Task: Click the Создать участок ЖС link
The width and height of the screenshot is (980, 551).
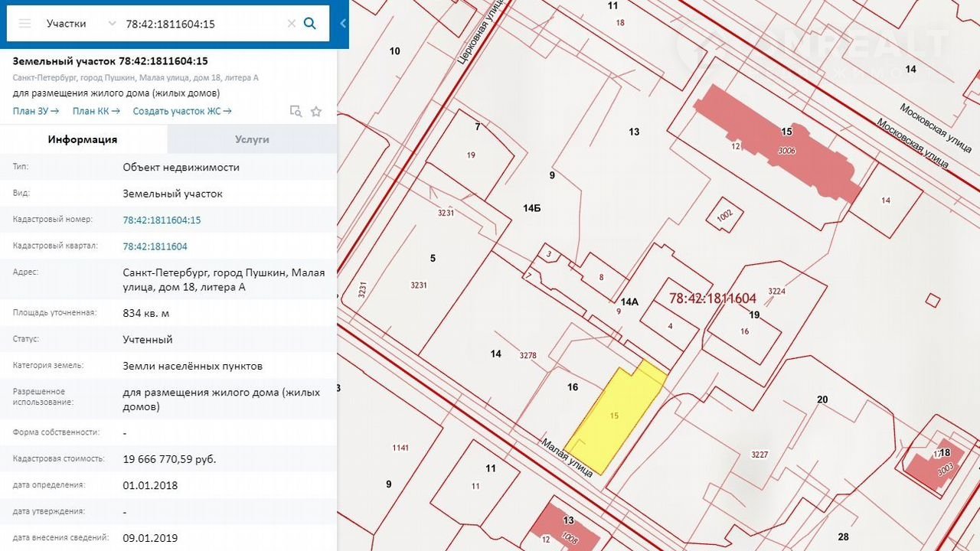Action: click(181, 111)
